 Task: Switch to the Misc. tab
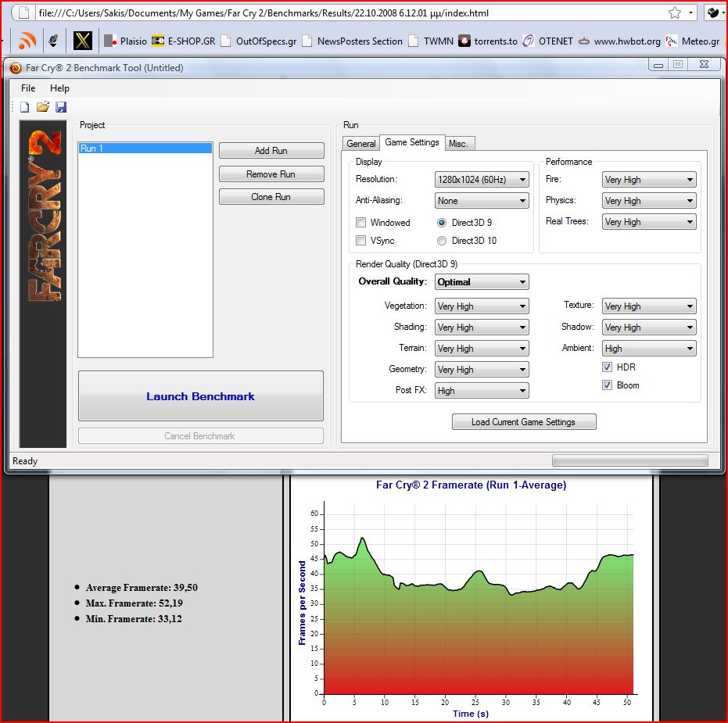tap(458, 144)
